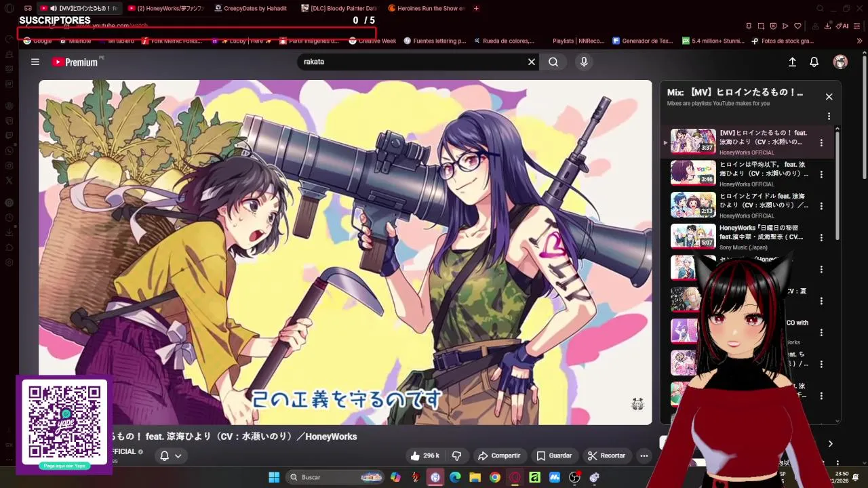Open the Generador de Tex bookmark
Screen dimensions: 868x488
(x=643, y=41)
